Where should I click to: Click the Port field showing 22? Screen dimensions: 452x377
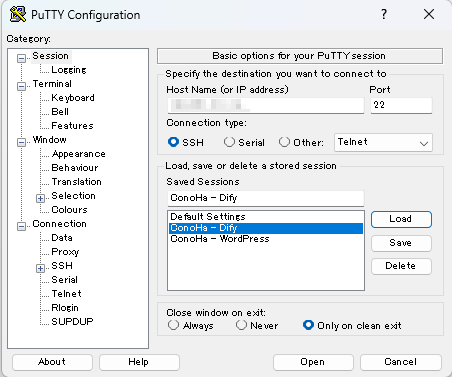point(401,105)
